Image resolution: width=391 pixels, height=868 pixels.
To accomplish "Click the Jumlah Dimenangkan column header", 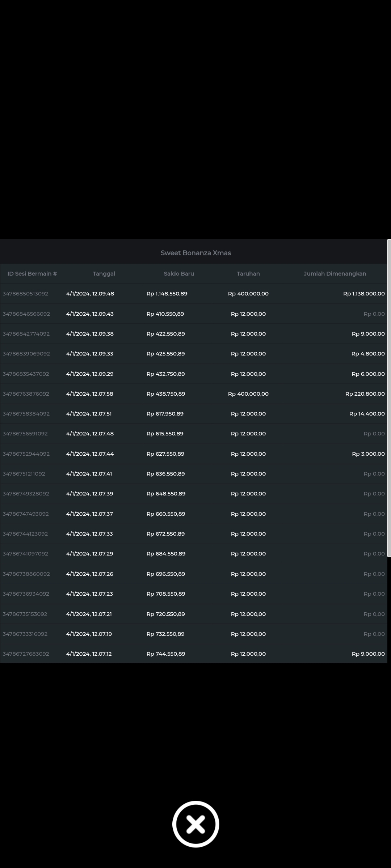I will click(335, 274).
